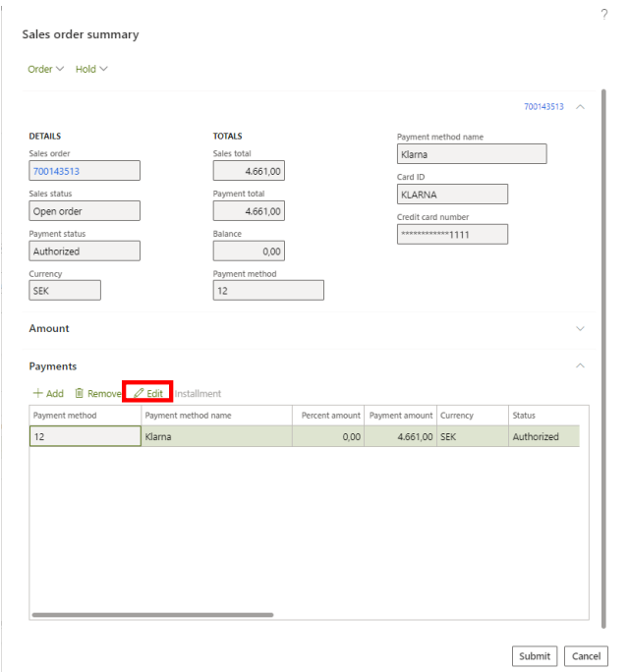The image size is (629, 672).
Task: Select the Klarna payment row
Action: point(216,437)
